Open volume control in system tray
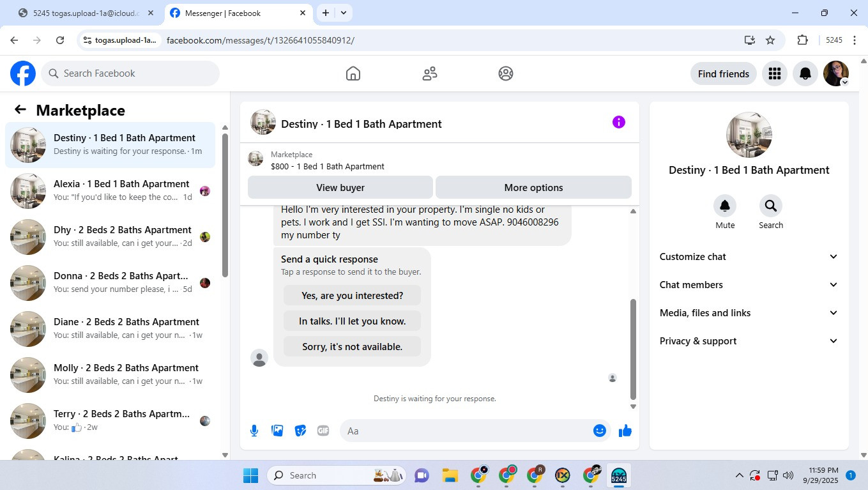 788,475
